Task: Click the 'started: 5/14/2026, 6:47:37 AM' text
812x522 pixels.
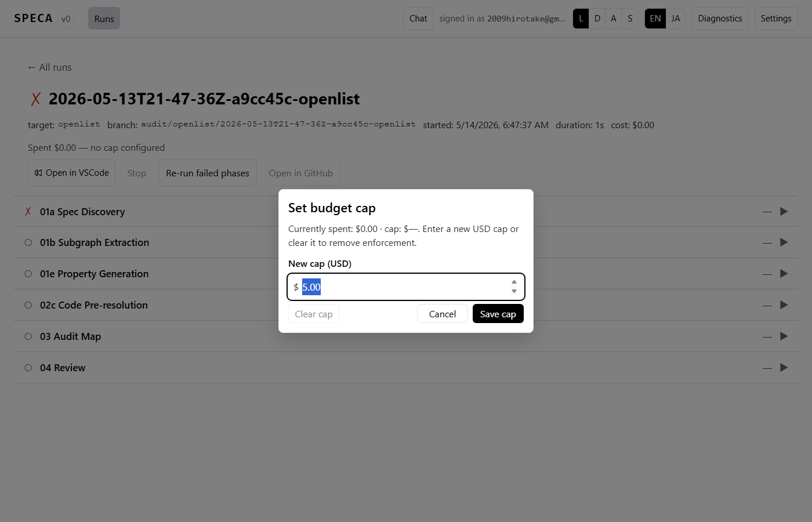Action: [x=485, y=125]
